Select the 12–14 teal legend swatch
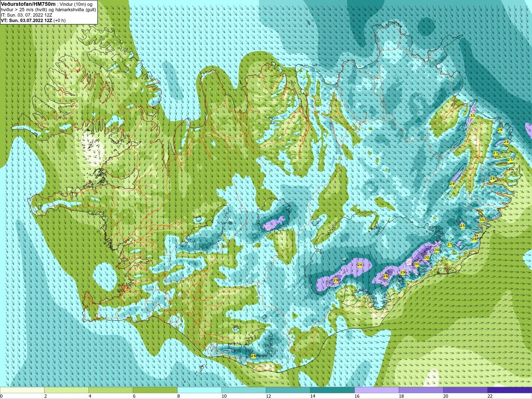The image size is (532, 399). click(x=288, y=390)
